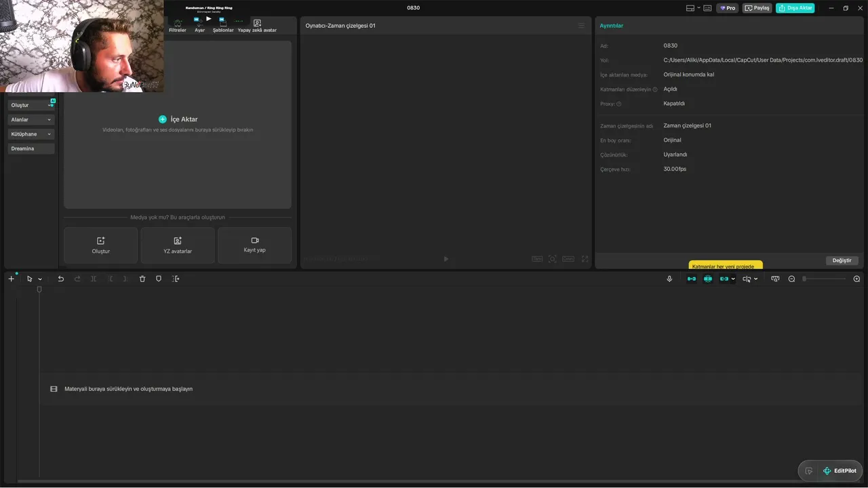Open the pointer tool mode dropdown
The image size is (868, 488).
[x=40, y=279]
